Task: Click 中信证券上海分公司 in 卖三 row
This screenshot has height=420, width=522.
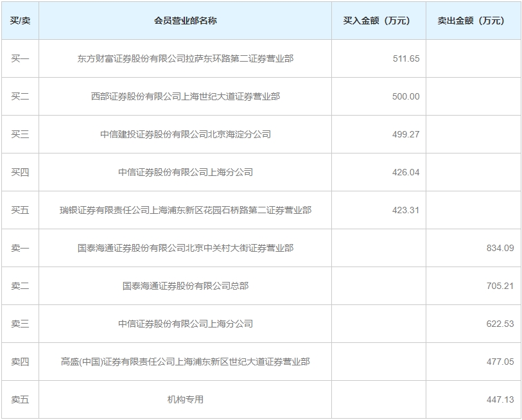Action: [186, 324]
